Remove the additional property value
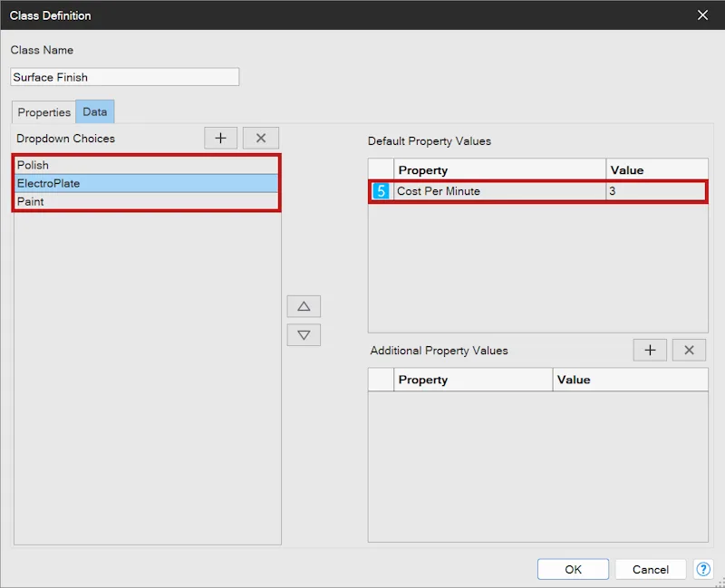The image size is (725, 588). (x=689, y=351)
